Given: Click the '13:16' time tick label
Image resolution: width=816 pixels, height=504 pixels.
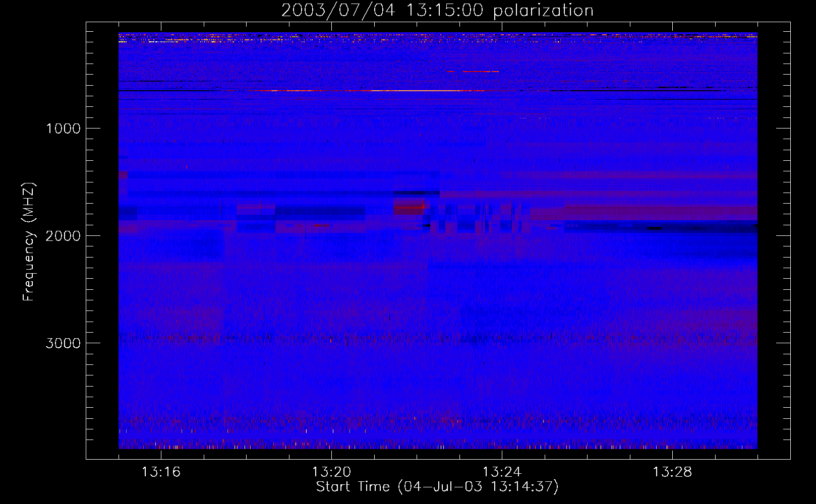Looking at the screenshot, I should (x=161, y=472).
